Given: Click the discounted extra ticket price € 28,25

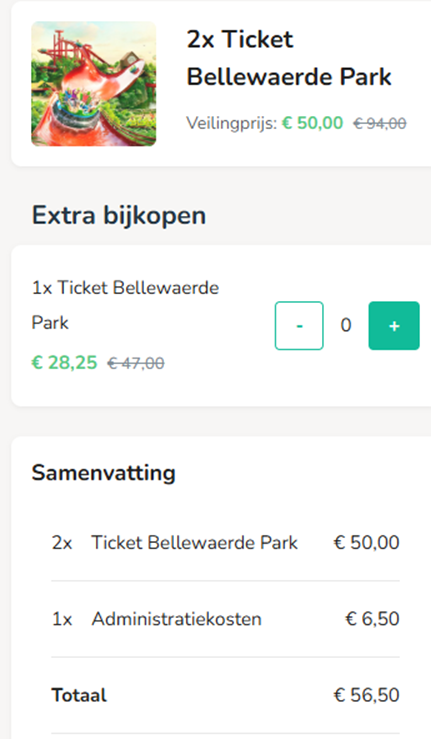Looking at the screenshot, I should [64, 363].
